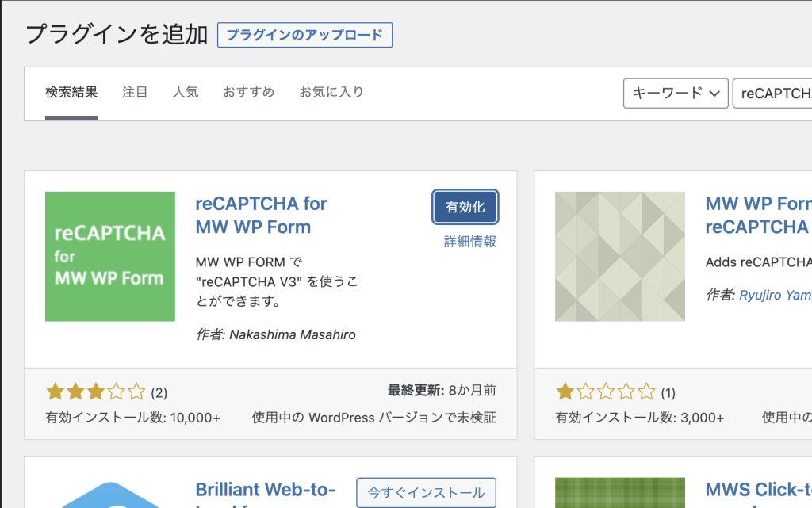Image resolution: width=812 pixels, height=508 pixels.
Task: Install Brilliant Web-to-Lead with 今すぐインストール
Action: pyautogui.click(x=426, y=492)
